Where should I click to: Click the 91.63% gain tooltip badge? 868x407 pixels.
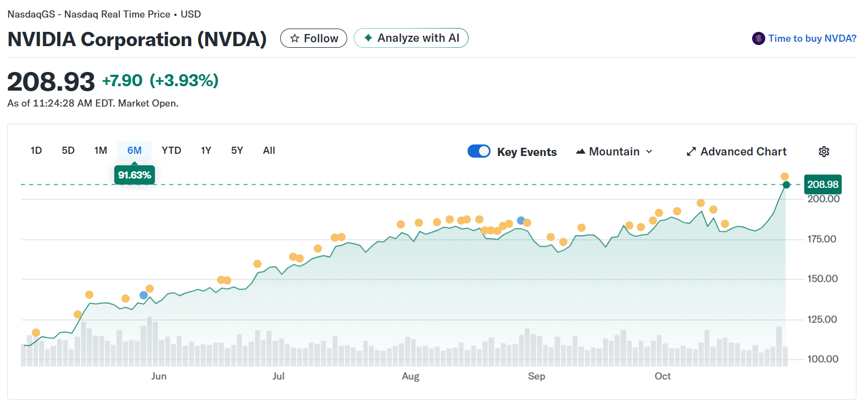coord(135,175)
